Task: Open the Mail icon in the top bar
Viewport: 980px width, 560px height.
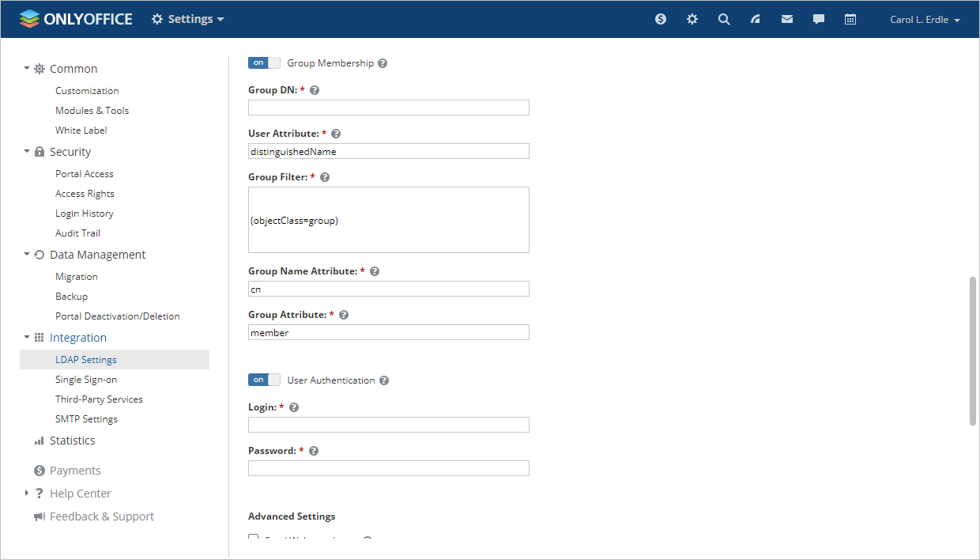Action: [x=786, y=18]
